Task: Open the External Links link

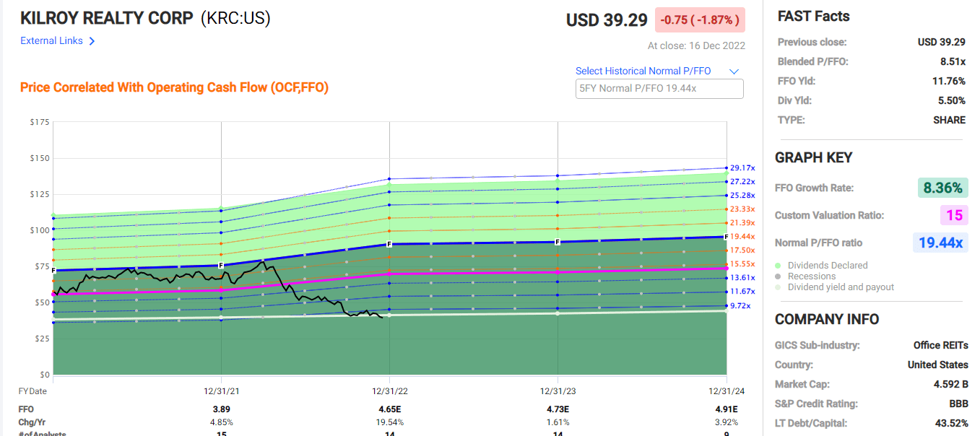Action: pyautogui.click(x=51, y=41)
